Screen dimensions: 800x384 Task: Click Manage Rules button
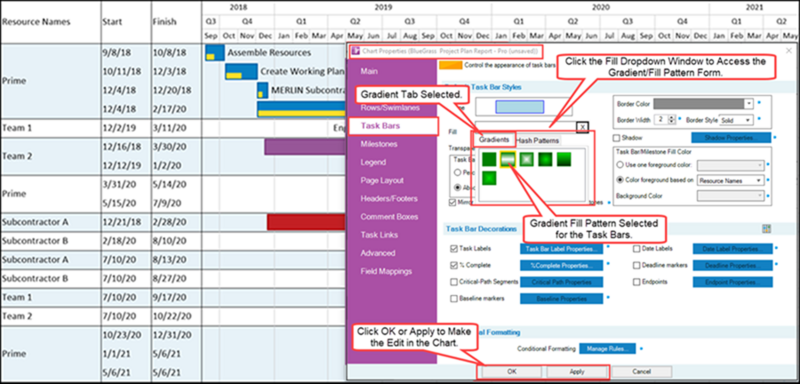pos(608,349)
